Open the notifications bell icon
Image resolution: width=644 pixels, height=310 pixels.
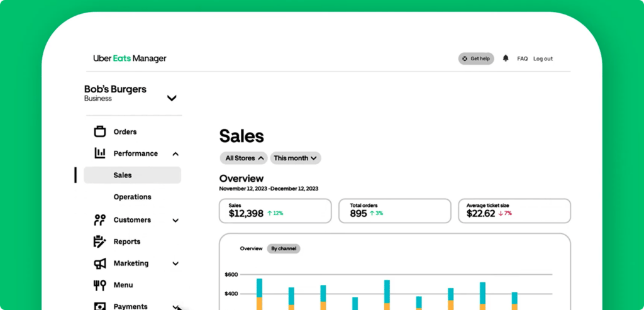click(506, 58)
